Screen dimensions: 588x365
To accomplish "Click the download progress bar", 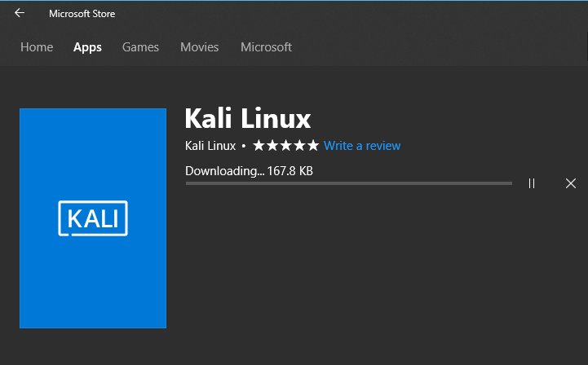I will (349, 183).
